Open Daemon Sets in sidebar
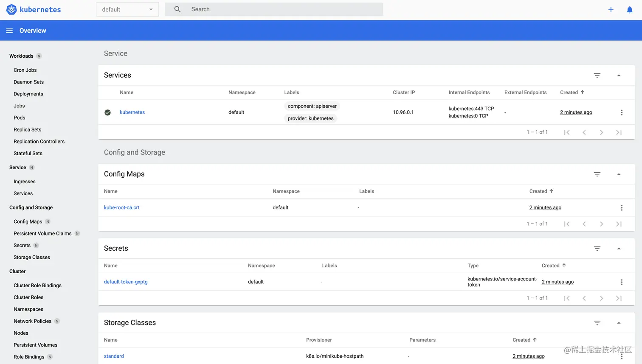 (x=28, y=82)
